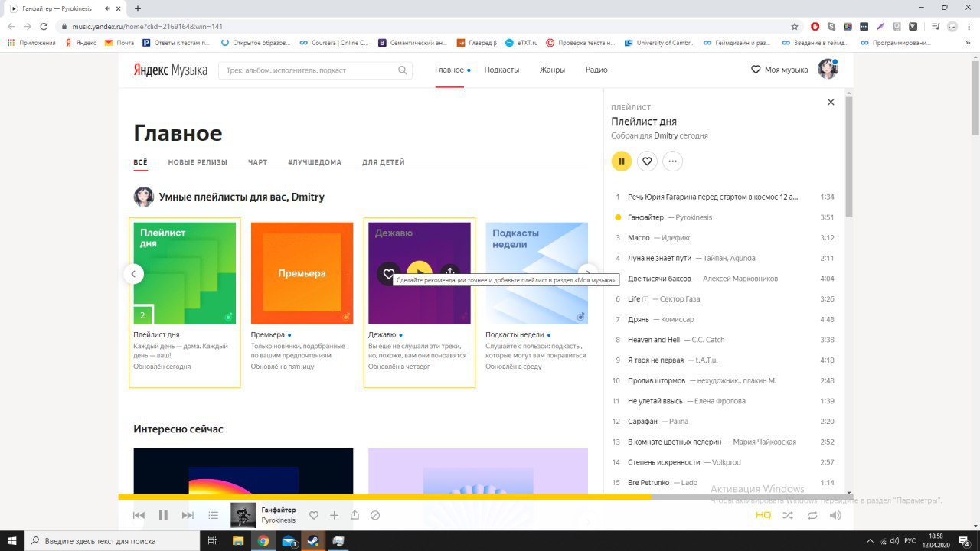
Task: Click the magnifier search icon
Action: pyautogui.click(x=403, y=70)
